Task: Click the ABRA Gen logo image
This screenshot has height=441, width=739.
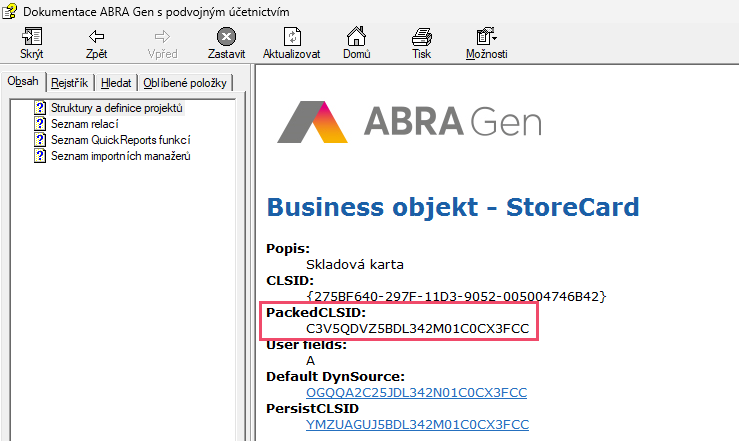Action: tap(409, 120)
